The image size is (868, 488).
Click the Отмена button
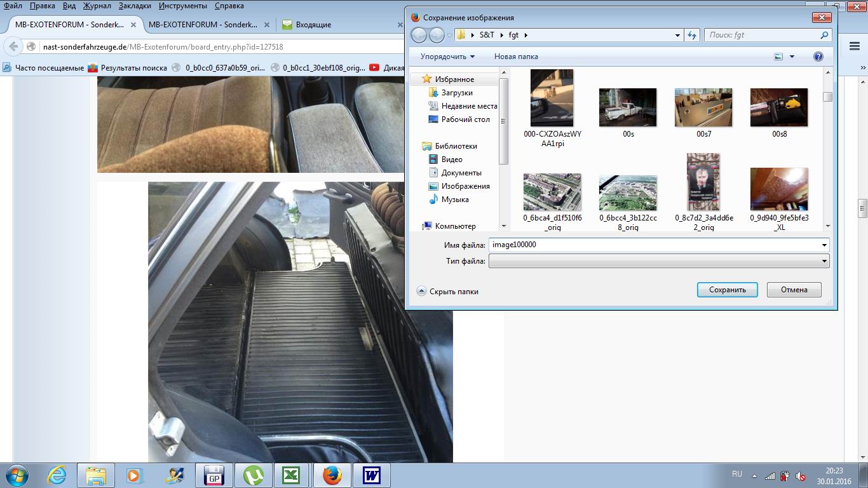coord(794,290)
